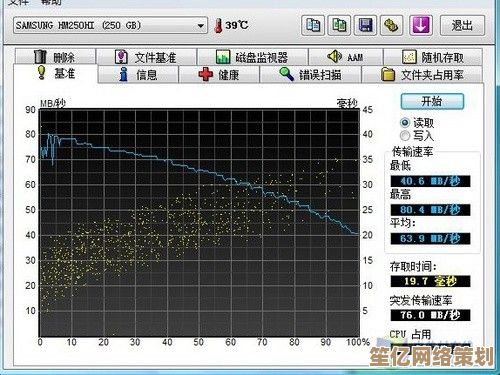Click the 退出 exit button
500x375 pixels.
[462, 25]
